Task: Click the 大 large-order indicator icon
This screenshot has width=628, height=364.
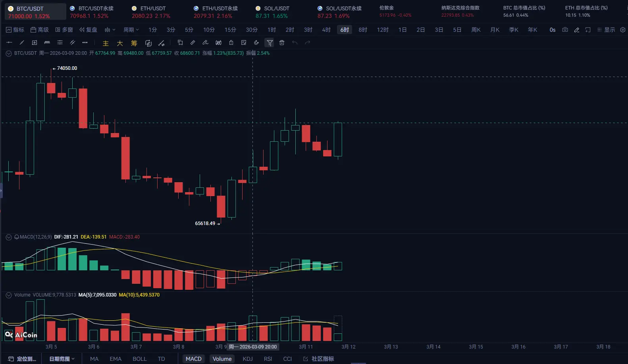Action: coord(120,43)
